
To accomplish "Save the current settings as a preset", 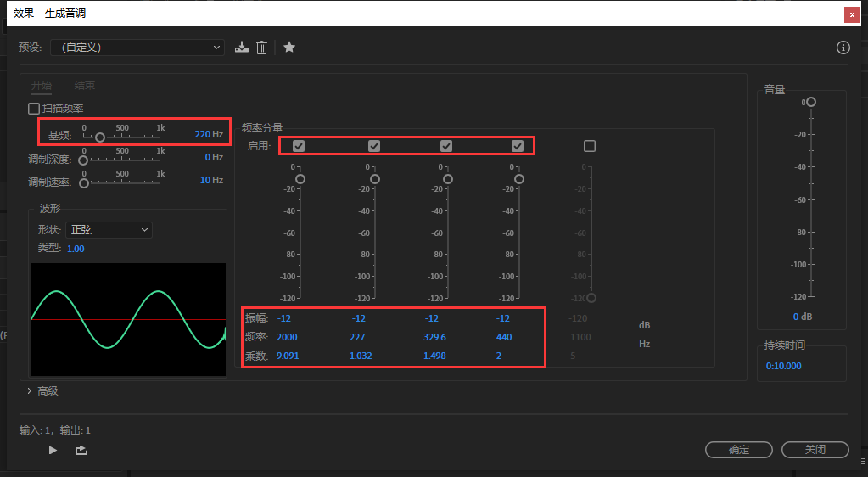I will pos(241,48).
